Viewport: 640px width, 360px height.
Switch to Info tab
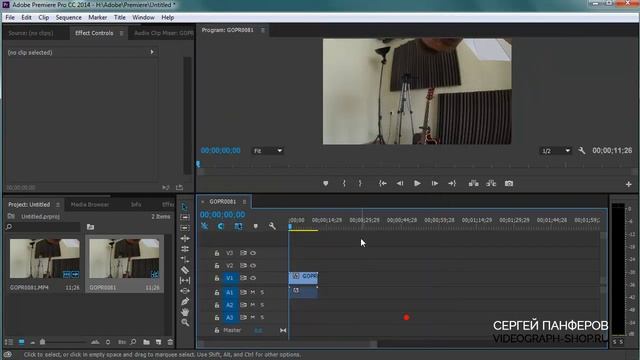coord(136,204)
